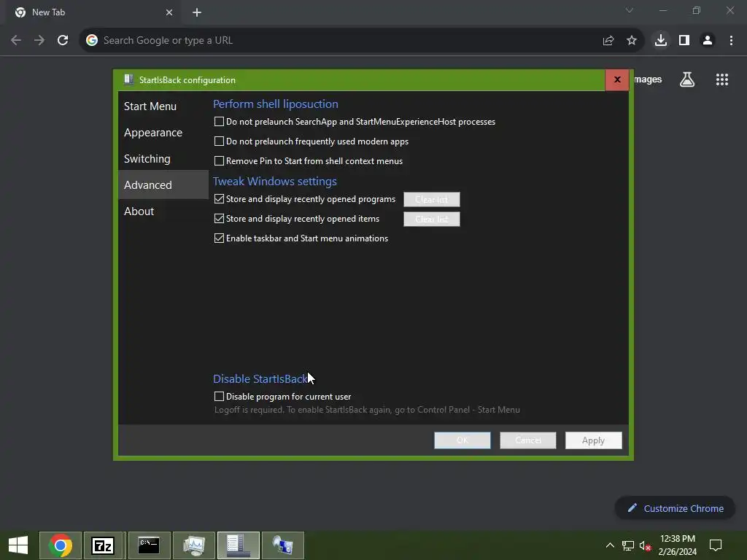Share this page icon in Chrome

point(608,41)
